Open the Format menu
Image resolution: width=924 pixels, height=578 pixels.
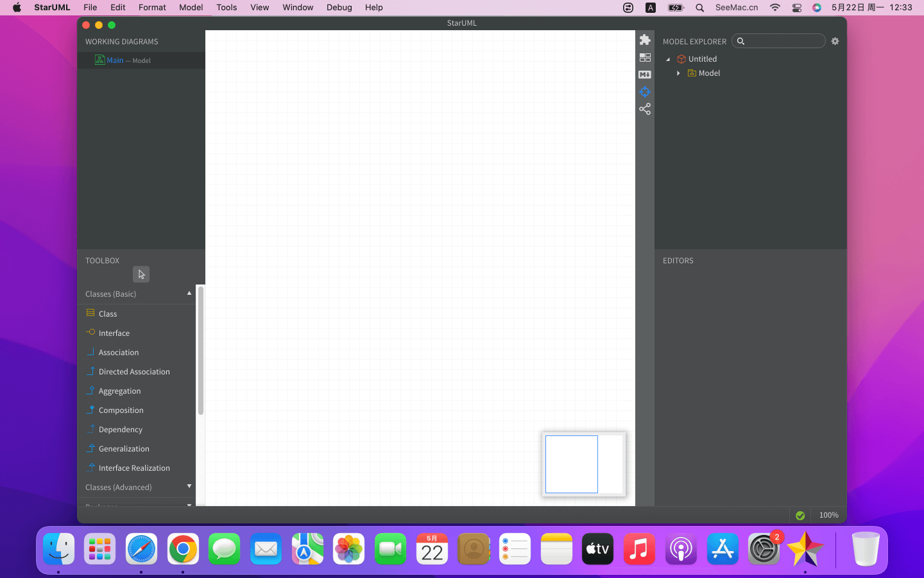click(x=152, y=8)
